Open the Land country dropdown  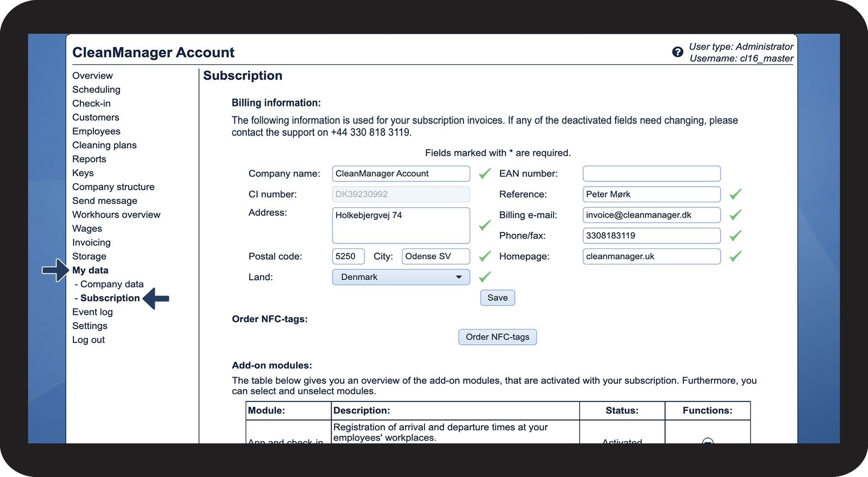(401, 277)
